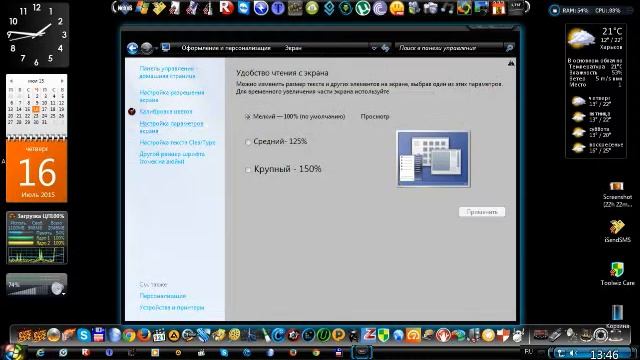The width and height of the screenshot is (640, 360).
Task: Refresh the Control Panel address bar
Action: point(385,48)
